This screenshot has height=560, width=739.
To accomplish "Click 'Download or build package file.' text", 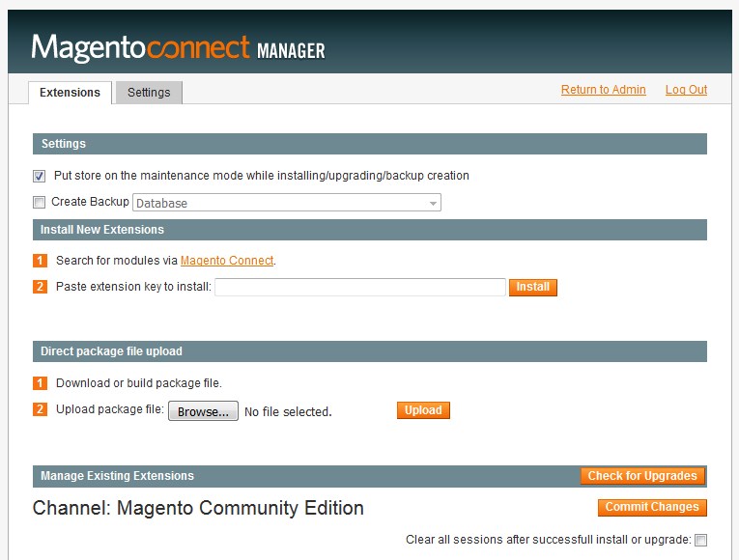I will coord(138,383).
